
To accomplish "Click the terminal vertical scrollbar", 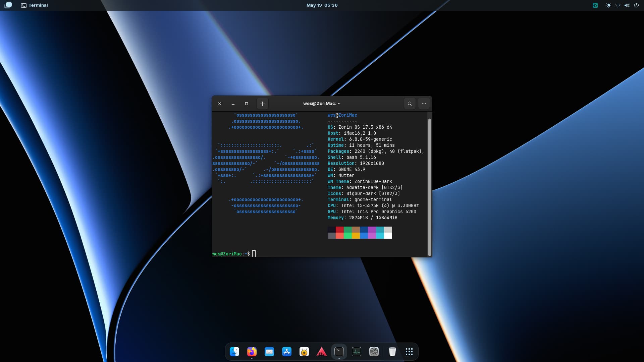I will click(x=430, y=187).
